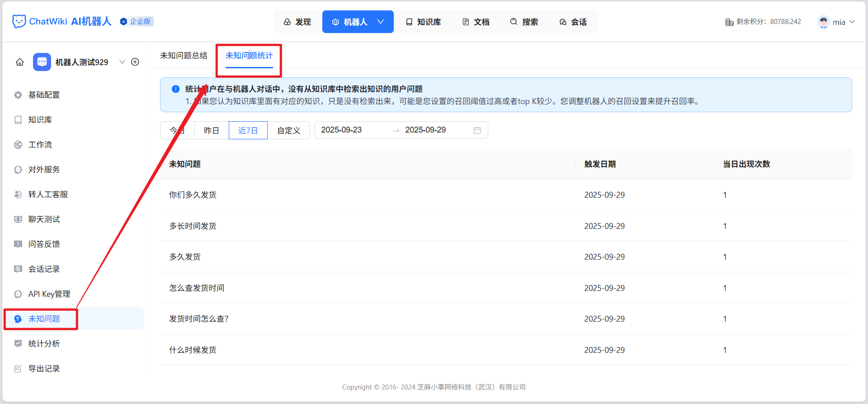The image size is (868, 404).
Task: Click the 机器人测试929 robot avatar icon
Action: point(42,62)
